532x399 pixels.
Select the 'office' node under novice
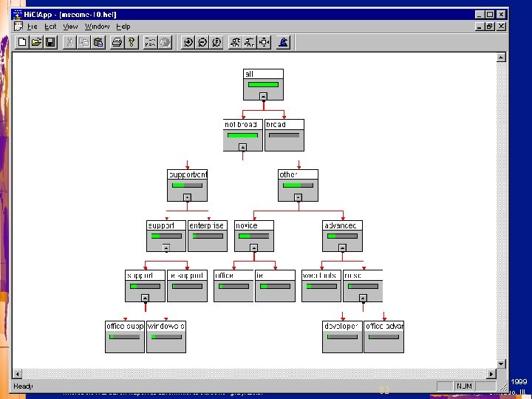[x=233, y=286]
